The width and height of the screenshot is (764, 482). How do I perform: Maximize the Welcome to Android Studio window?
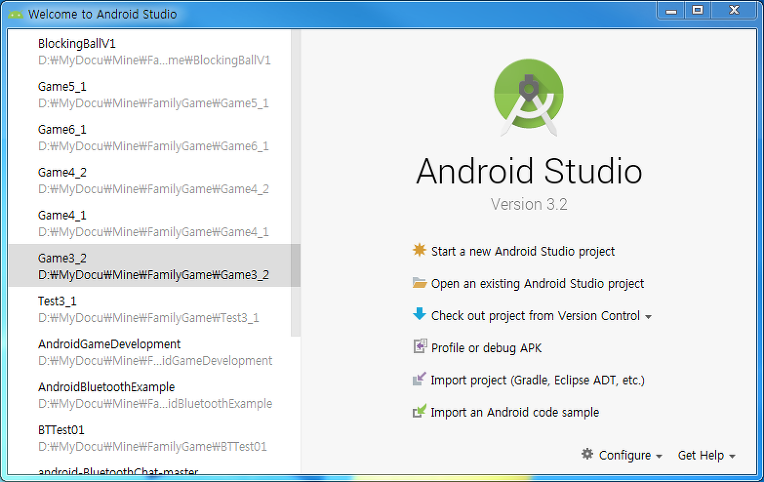tap(698, 11)
